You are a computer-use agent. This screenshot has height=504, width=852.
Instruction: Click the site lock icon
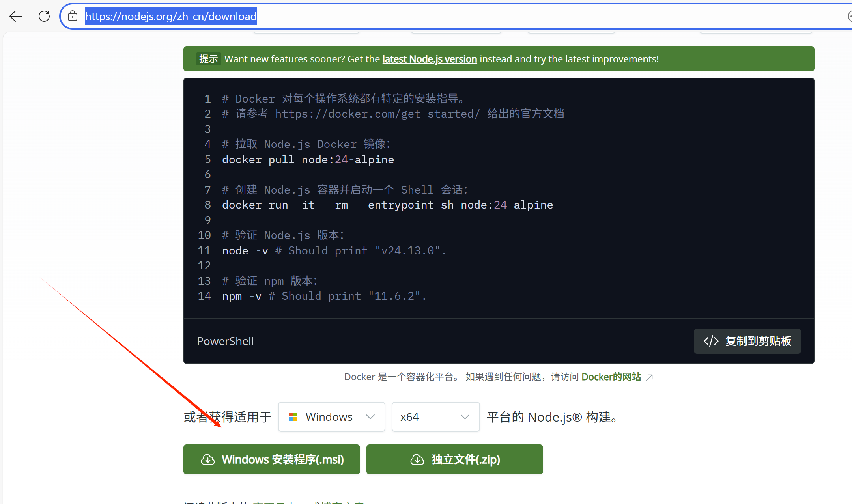click(x=72, y=16)
